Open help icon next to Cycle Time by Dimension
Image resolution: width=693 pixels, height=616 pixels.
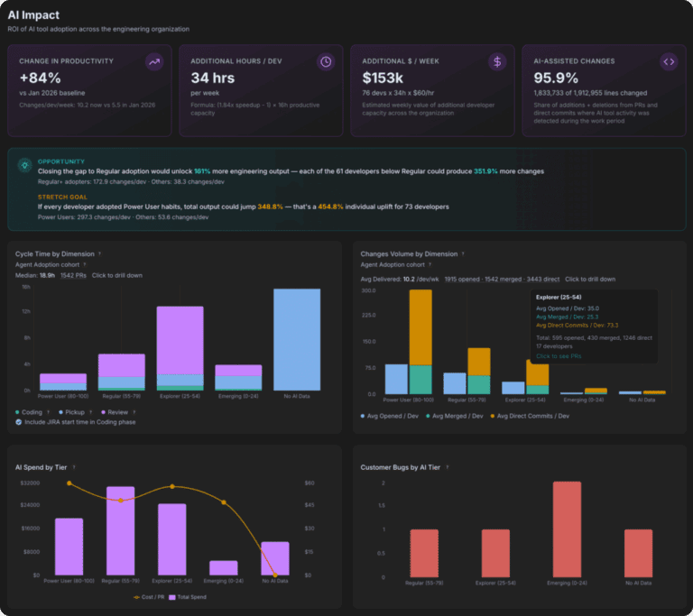(x=100, y=254)
